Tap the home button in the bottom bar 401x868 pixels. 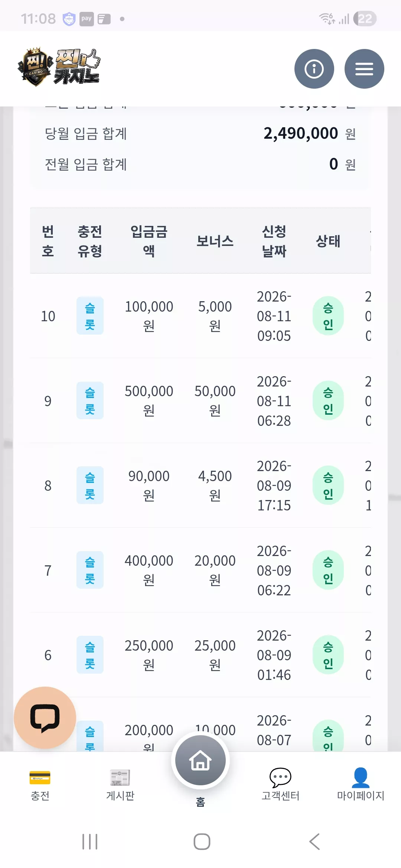tap(200, 760)
